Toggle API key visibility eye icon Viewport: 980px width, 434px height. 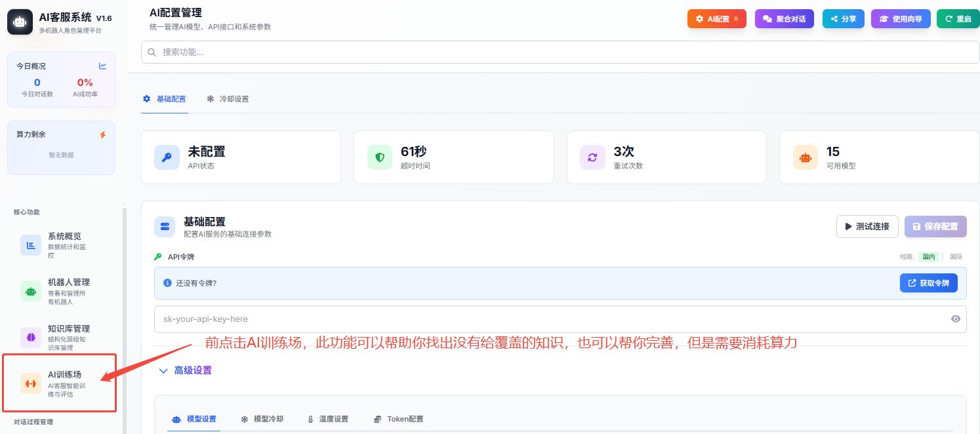coord(956,319)
